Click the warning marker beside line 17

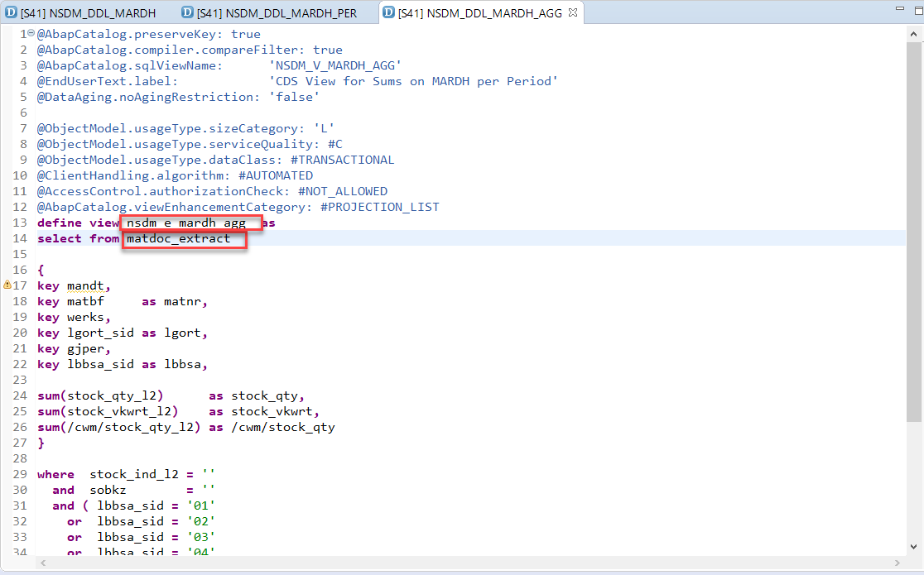point(7,285)
